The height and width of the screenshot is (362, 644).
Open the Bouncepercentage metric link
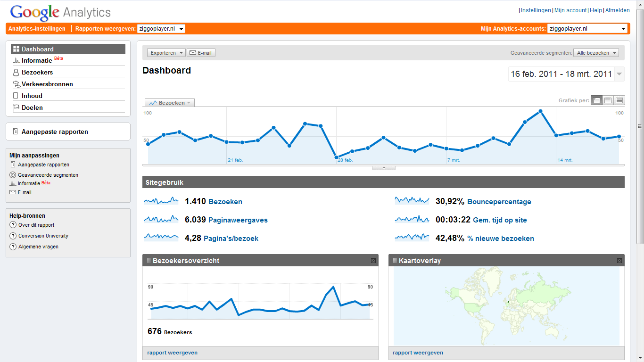(499, 202)
